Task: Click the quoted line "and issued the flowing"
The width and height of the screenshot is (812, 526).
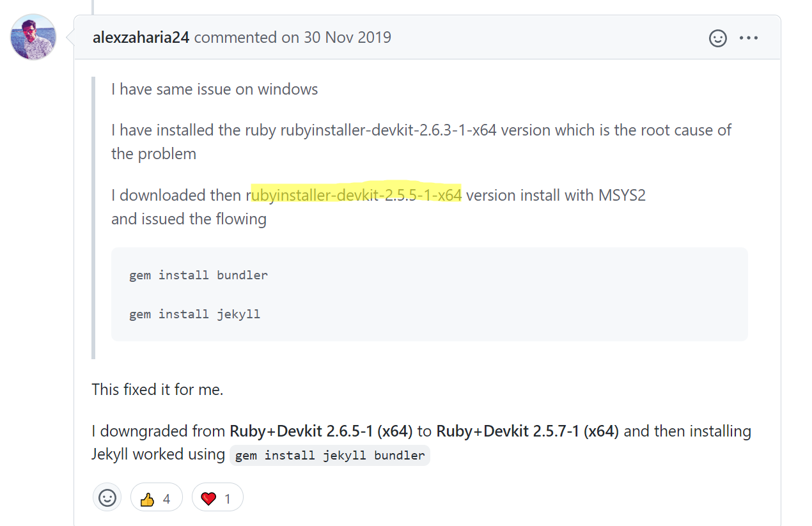Action: coord(189,219)
